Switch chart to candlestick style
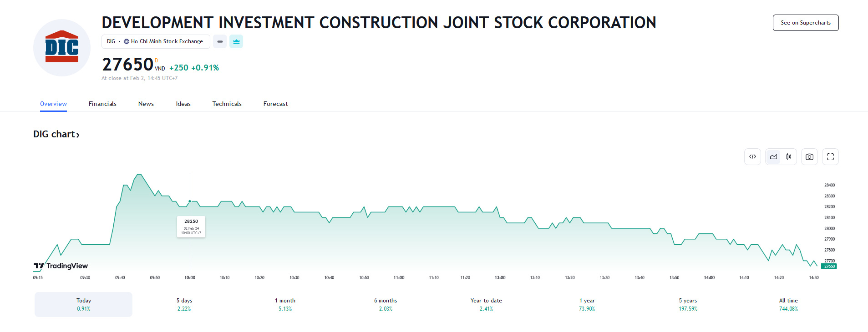The image size is (868, 332). 789,157
